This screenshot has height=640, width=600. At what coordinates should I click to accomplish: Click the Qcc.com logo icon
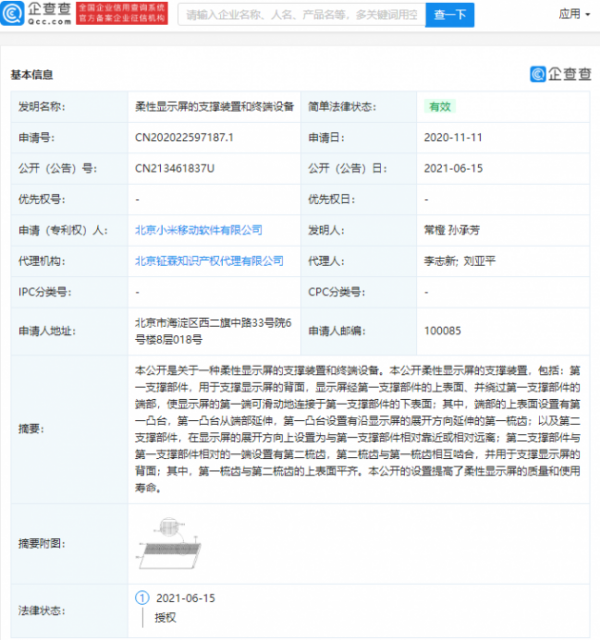click(x=13, y=13)
